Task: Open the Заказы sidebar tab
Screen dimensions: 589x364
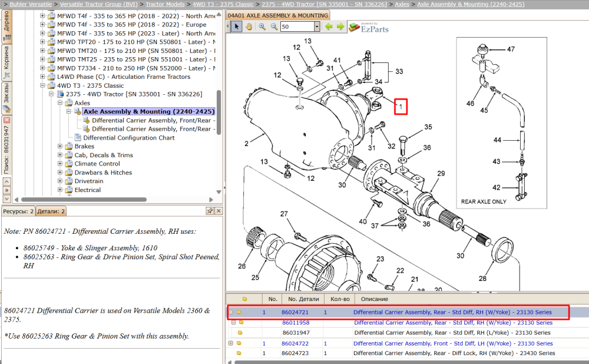Action: pos(6,98)
